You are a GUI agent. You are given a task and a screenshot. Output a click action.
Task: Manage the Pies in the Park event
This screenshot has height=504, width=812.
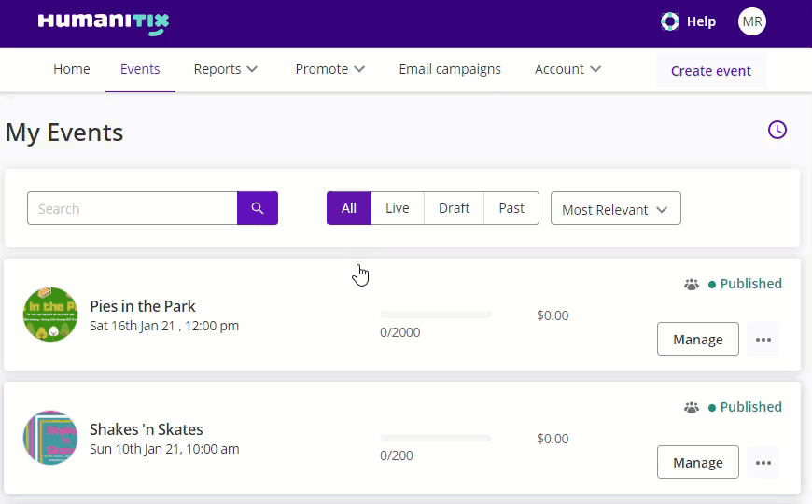(697, 340)
